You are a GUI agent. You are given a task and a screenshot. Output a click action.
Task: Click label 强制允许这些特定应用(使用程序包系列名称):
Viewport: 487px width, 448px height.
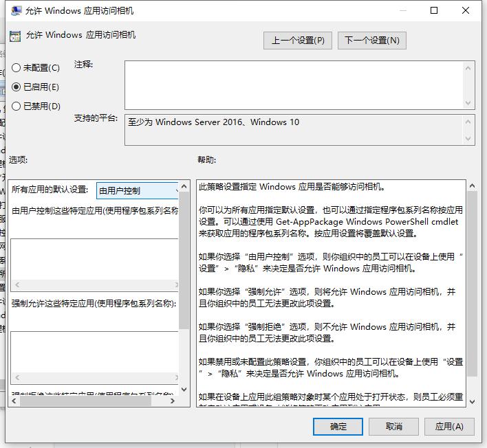pyautogui.click(x=94, y=303)
